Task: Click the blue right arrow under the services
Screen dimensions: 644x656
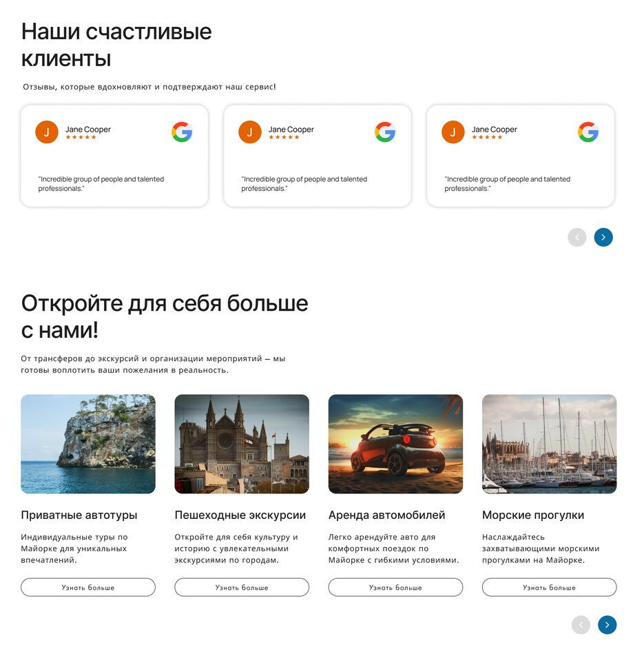Action: pyautogui.click(x=607, y=625)
